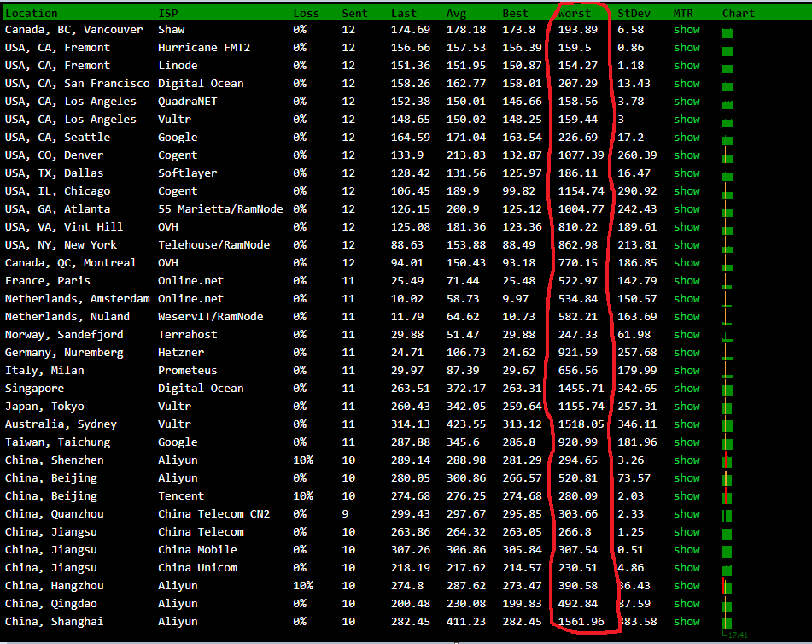Click the Chart column header
The height and width of the screenshot is (644, 812).
pyautogui.click(x=739, y=14)
